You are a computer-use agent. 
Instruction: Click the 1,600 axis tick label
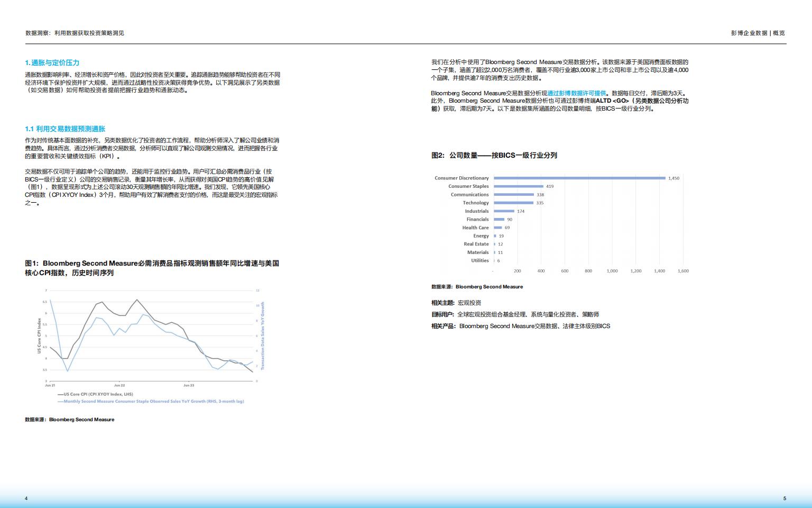(x=683, y=271)
